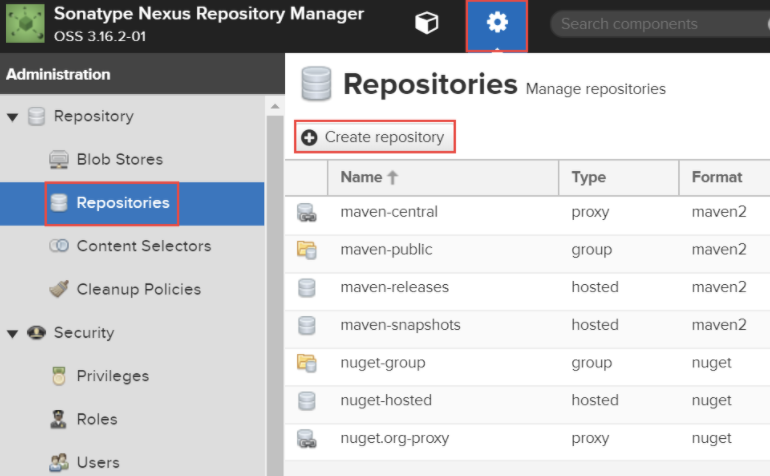Click the Roles icon
770x476 pixels.
(58, 419)
